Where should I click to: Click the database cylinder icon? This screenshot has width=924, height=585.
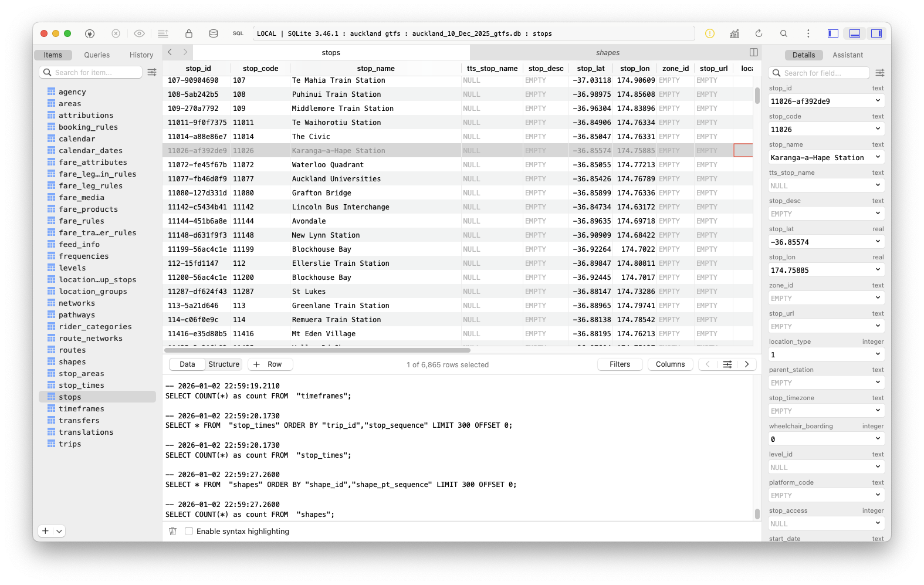click(214, 33)
